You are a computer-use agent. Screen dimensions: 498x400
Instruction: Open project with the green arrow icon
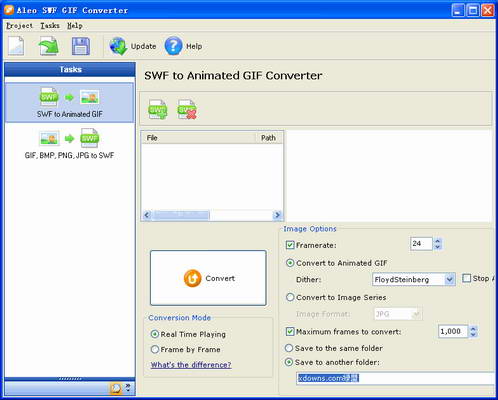[49, 46]
